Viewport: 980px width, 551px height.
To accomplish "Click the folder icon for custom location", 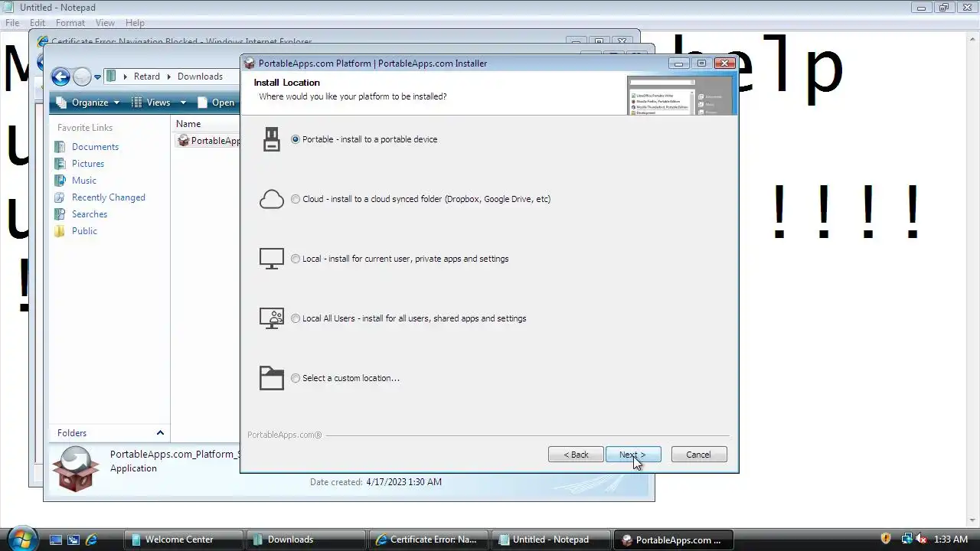I will (272, 378).
